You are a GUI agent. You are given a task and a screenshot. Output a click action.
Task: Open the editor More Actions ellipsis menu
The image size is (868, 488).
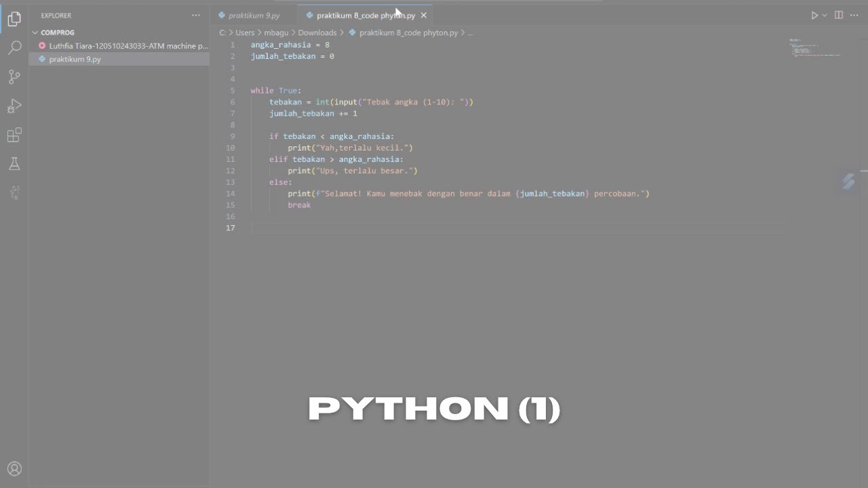(x=854, y=15)
